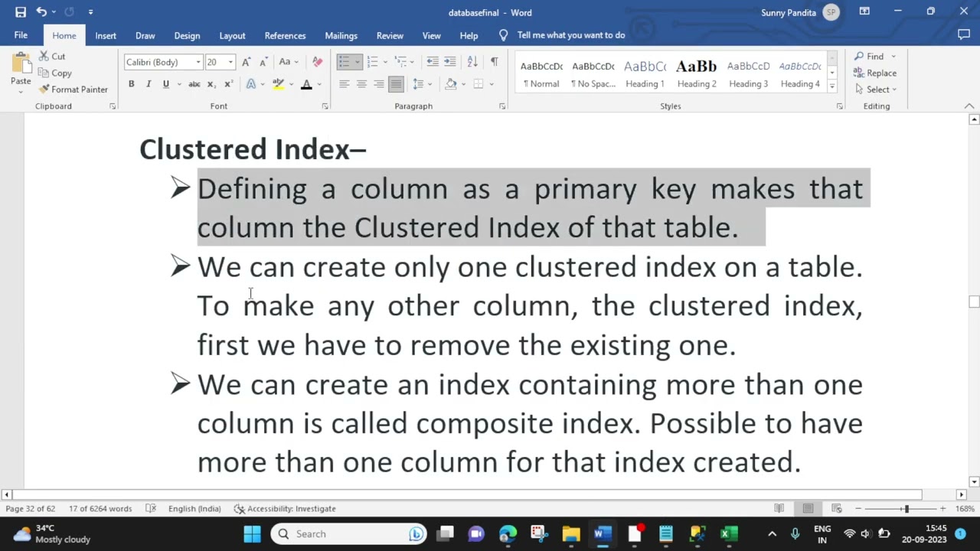This screenshot has height=551, width=980.
Task: Click the Windows taskbar Search box
Action: pos(349,534)
